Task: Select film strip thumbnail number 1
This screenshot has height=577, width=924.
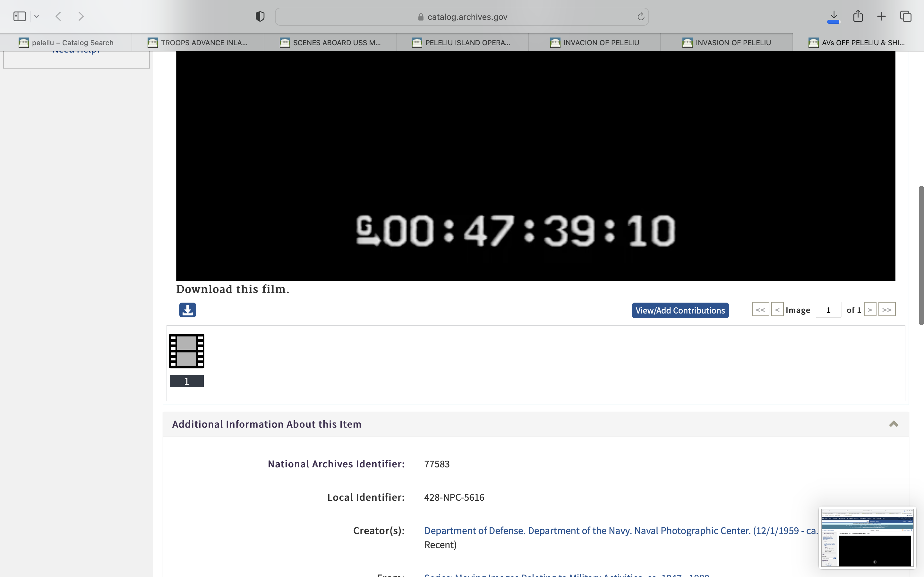Action: (187, 351)
